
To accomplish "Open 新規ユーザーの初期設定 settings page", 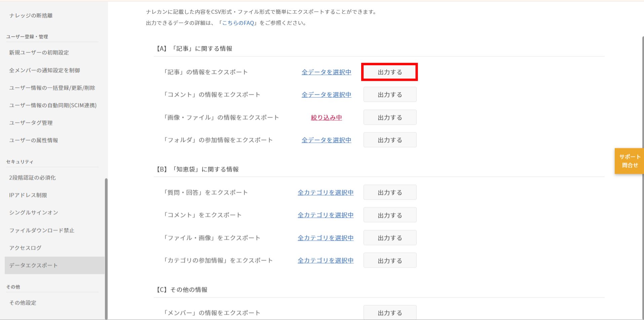I will pos(39,52).
